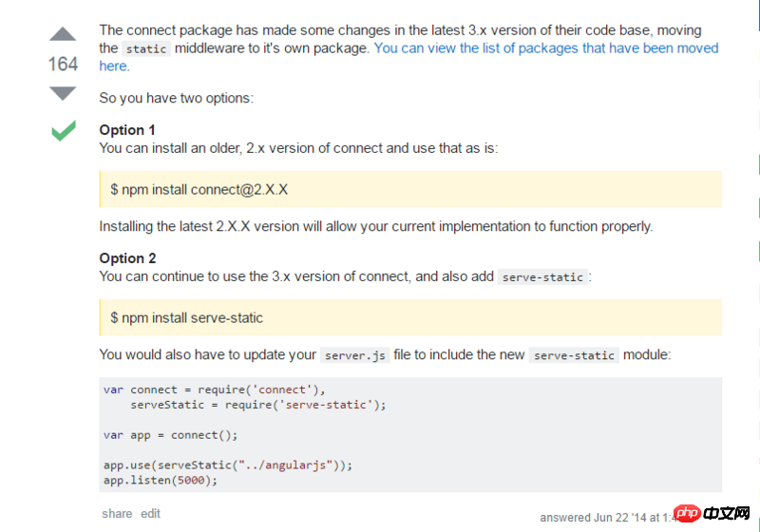Open the moved packages list link

tap(546, 48)
